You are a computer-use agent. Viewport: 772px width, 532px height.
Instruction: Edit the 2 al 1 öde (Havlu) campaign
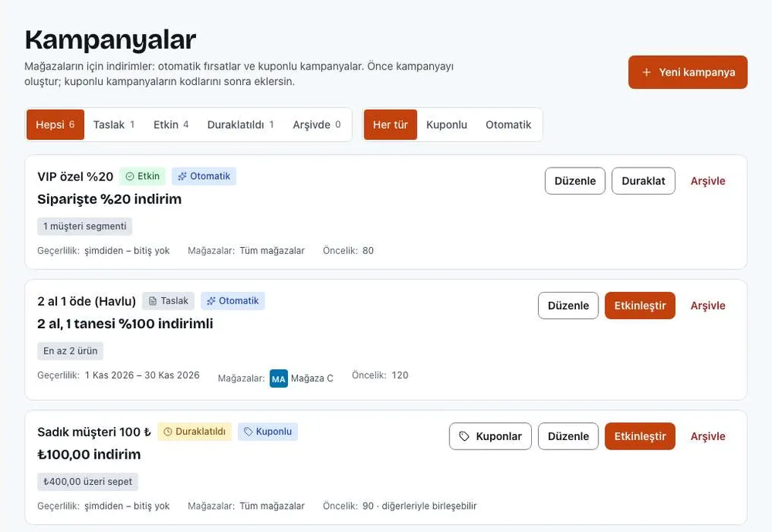(568, 306)
